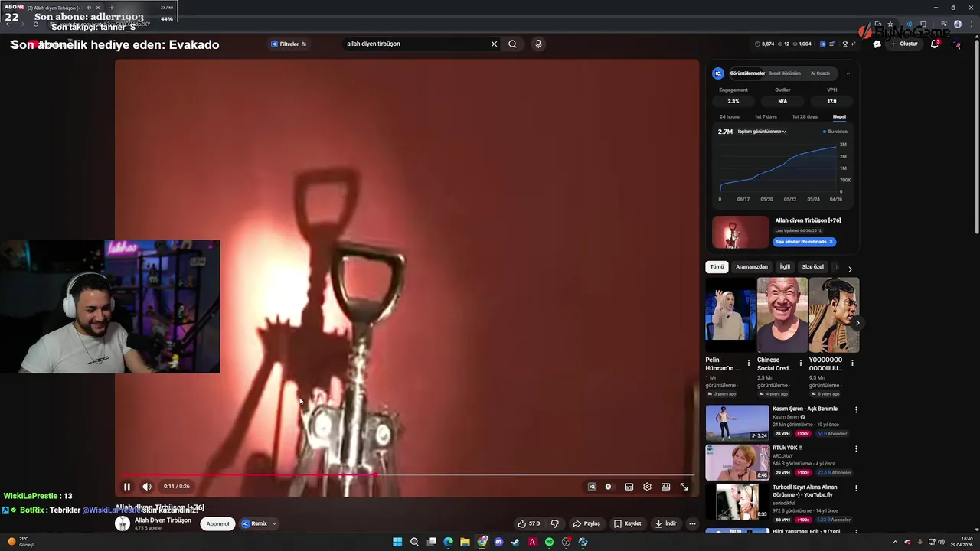Select the 24 hours range
This screenshot has height=551, width=980.
pos(730,116)
